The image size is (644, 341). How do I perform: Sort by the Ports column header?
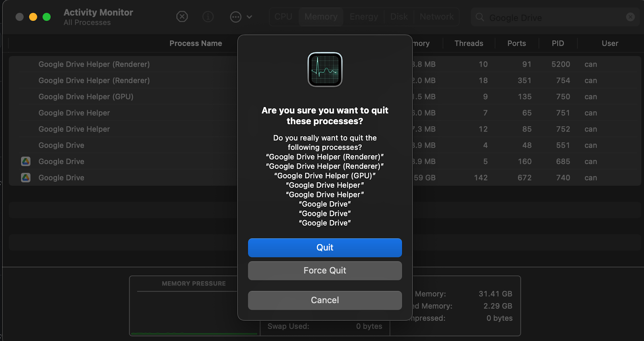point(517,43)
